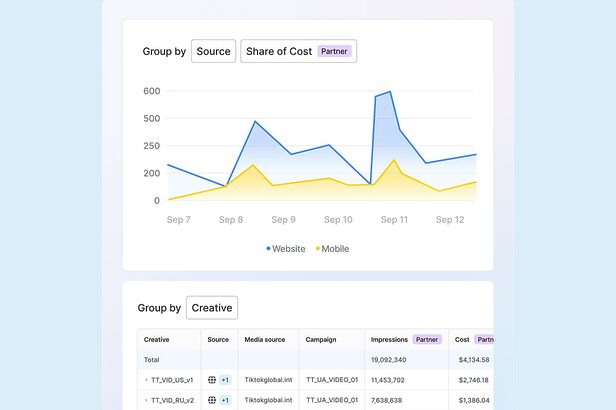Sort by the Campaign column header
The width and height of the screenshot is (616, 410).
pos(321,340)
